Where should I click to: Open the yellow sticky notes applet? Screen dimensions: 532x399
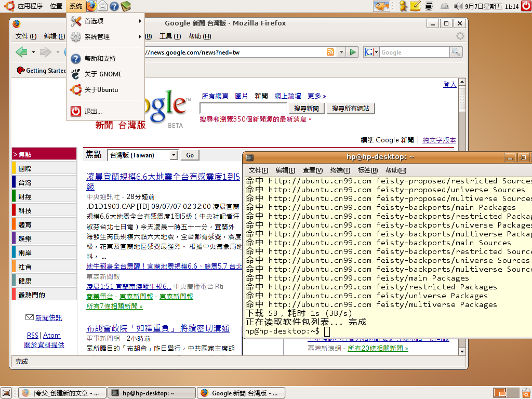[x=415, y=6]
